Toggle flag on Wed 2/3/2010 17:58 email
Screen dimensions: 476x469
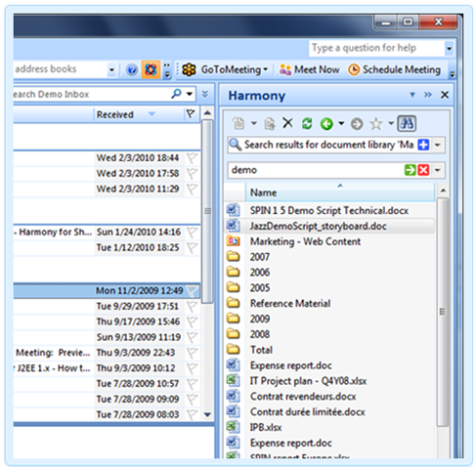tap(192, 174)
